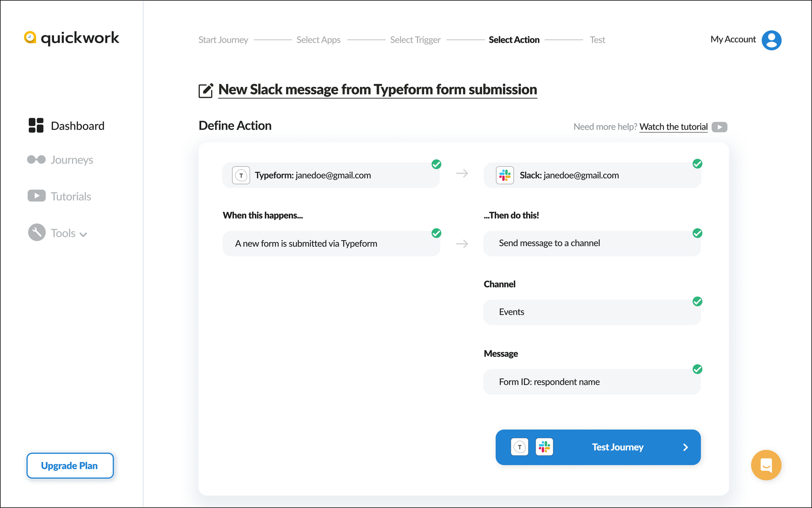Click green checkmark on Events channel field
Screen dimensions: 812x508
(x=697, y=302)
